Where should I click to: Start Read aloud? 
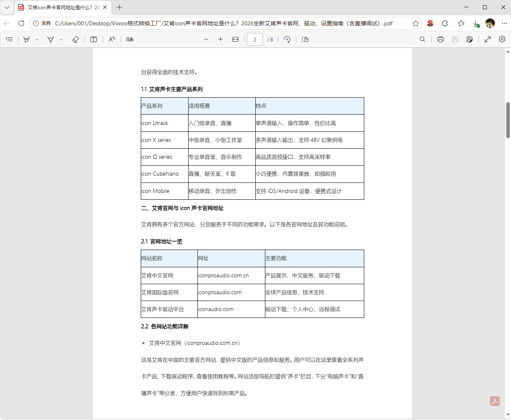(x=112, y=39)
